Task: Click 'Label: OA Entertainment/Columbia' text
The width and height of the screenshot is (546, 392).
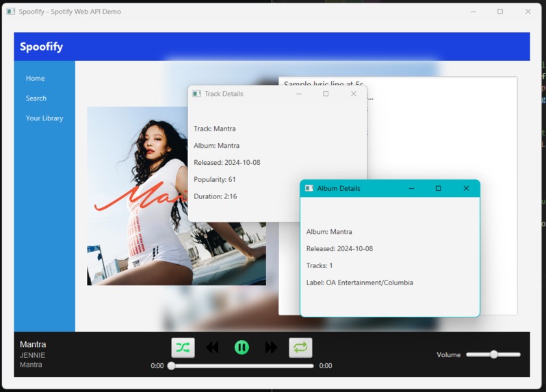Action: 360,283
